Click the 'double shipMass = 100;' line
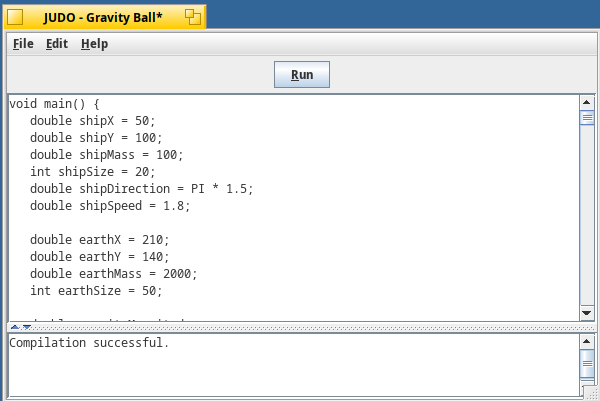 [107, 155]
